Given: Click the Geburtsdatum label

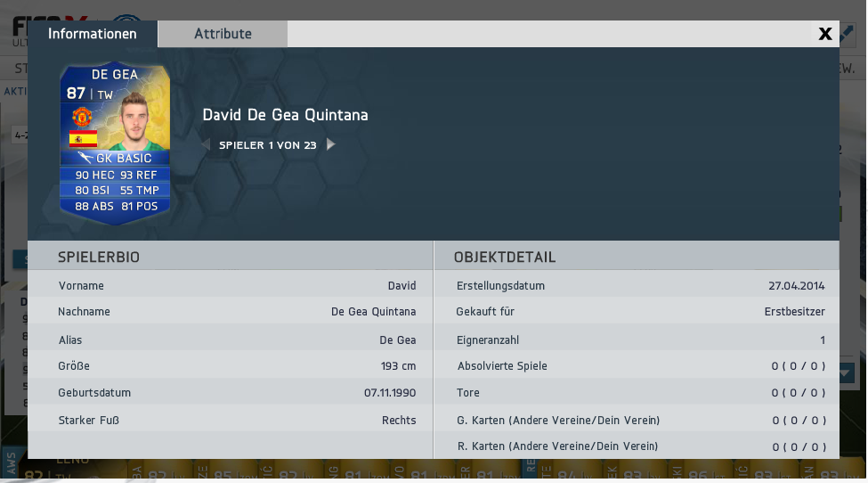Looking at the screenshot, I should pyautogui.click(x=94, y=392).
